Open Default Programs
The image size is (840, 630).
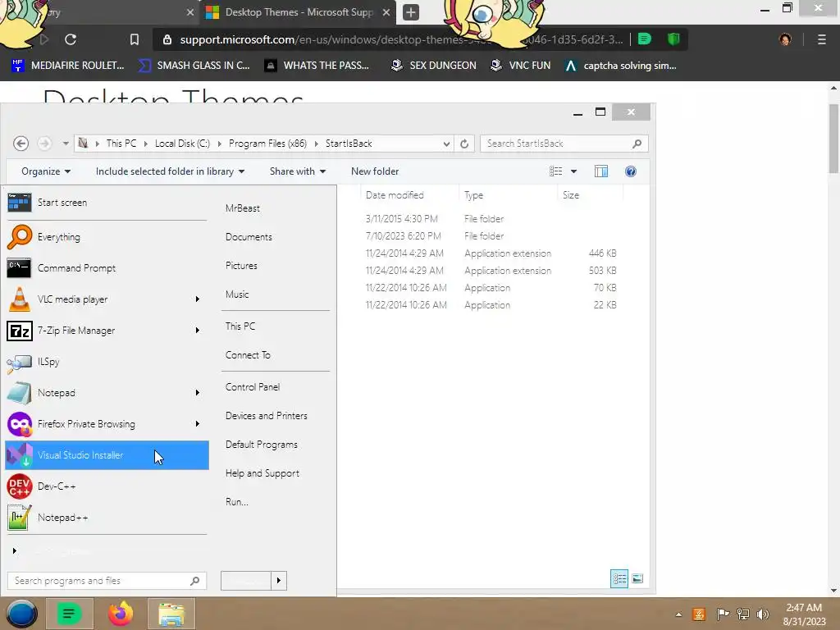pos(262,445)
